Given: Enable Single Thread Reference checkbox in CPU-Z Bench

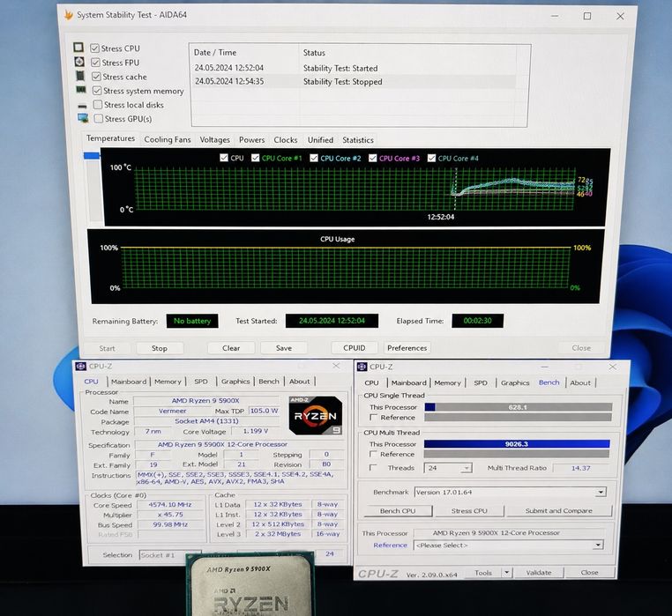Looking at the screenshot, I should (x=373, y=417).
